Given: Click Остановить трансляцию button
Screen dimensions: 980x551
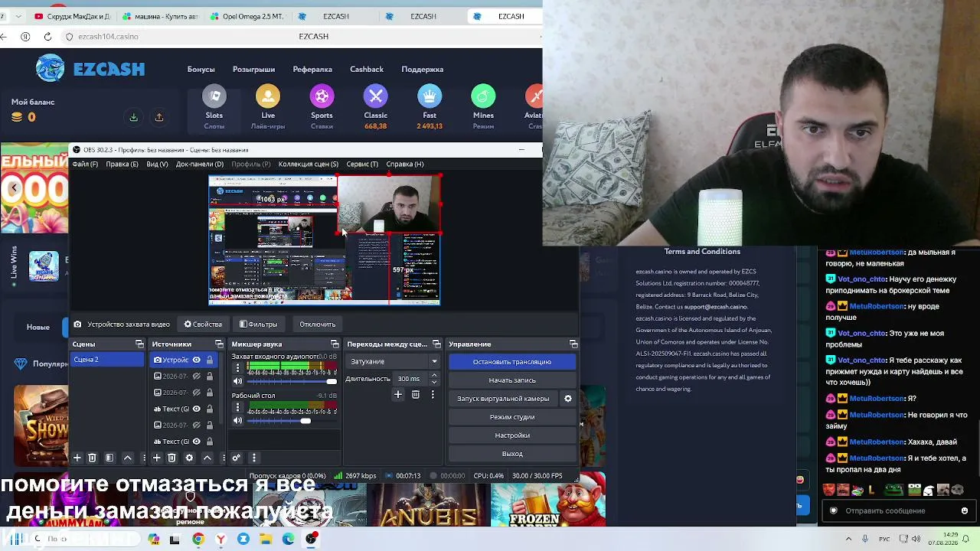Looking at the screenshot, I should (512, 362).
